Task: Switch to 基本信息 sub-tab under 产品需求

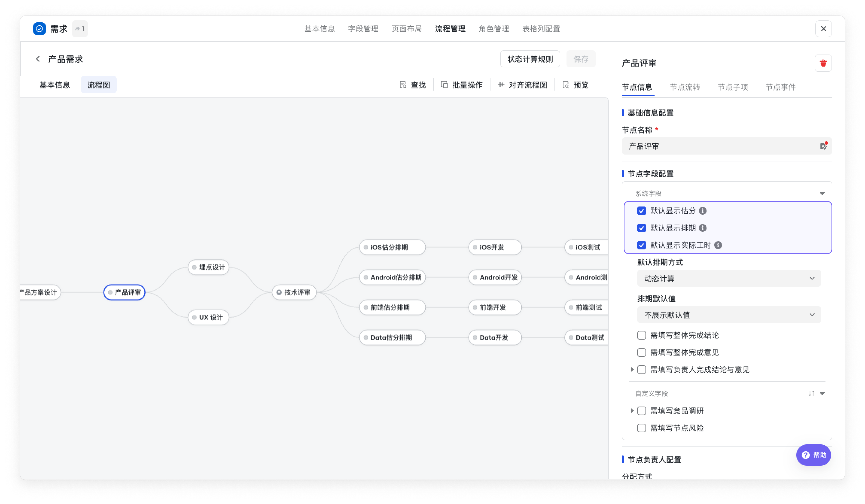Action: coord(55,85)
